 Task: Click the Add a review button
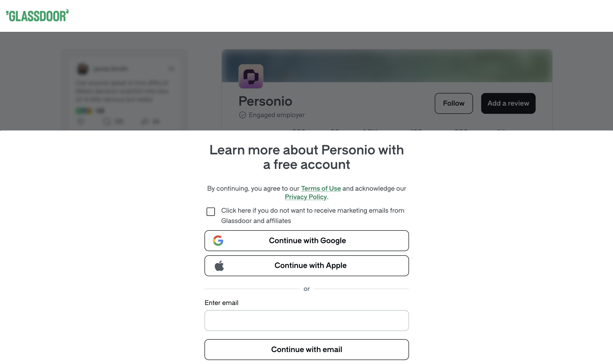pyautogui.click(x=508, y=103)
